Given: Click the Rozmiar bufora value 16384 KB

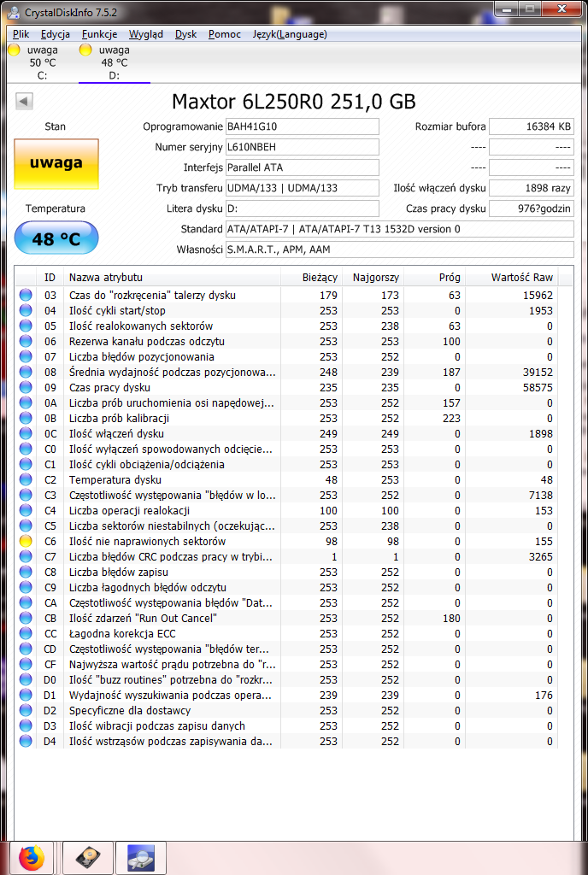Looking at the screenshot, I should [531, 126].
